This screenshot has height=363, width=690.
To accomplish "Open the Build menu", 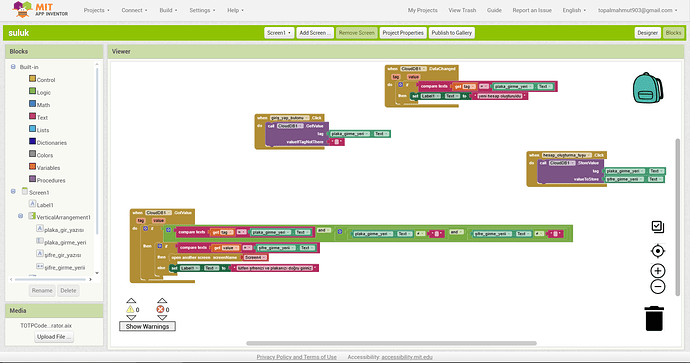I will 168,10.
